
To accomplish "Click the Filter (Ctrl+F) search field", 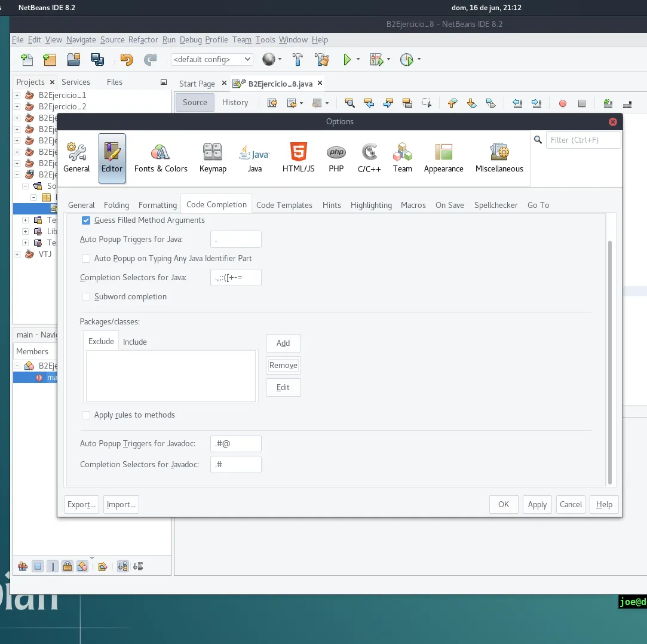I will coord(583,140).
